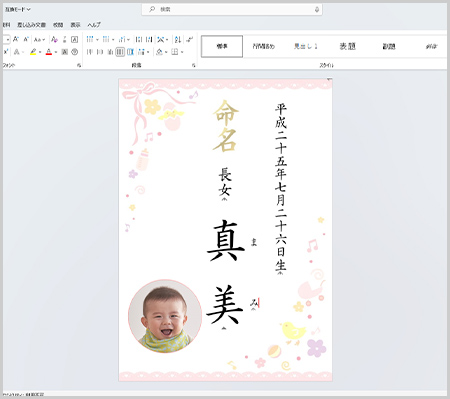Select the 表題 style
This screenshot has height=399, width=450.
point(347,46)
